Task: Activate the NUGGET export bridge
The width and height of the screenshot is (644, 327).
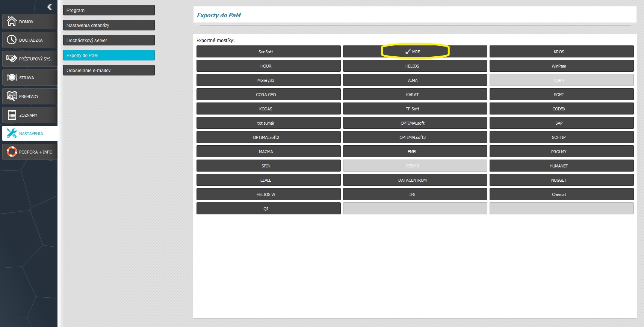Action: click(x=562, y=180)
